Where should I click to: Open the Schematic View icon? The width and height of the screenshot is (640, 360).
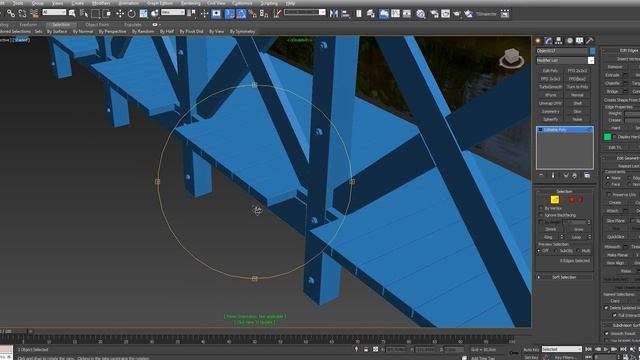[x=407, y=13]
